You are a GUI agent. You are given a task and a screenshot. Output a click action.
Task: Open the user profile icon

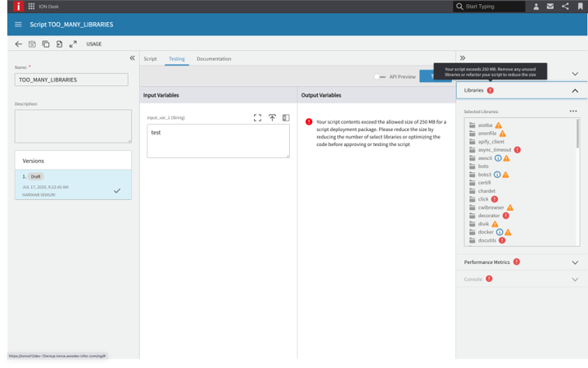tap(536, 7)
